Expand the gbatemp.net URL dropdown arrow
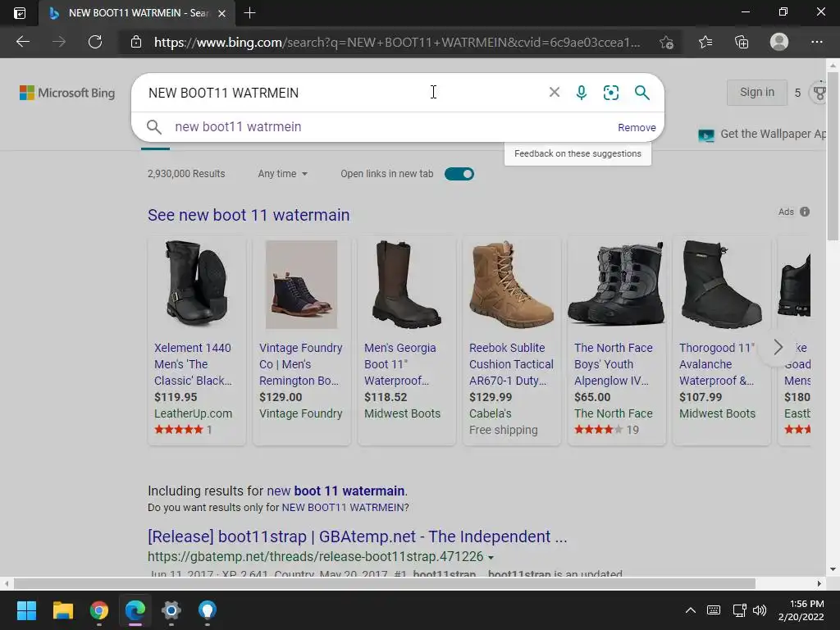This screenshot has height=630, width=840. [x=491, y=558]
